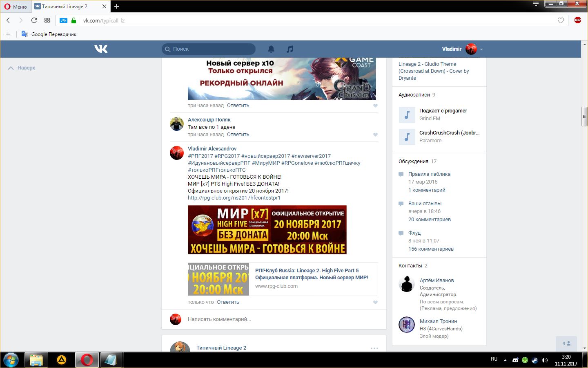Like Александр Поляк's comment
Image resolution: width=588 pixels, height=368 pixels.
375,135
